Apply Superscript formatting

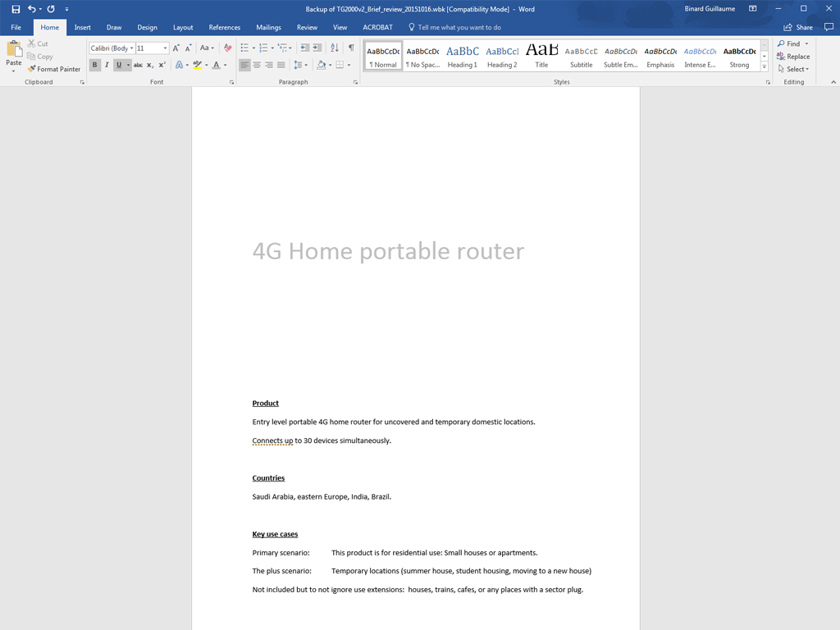click(x=162, y=65)
